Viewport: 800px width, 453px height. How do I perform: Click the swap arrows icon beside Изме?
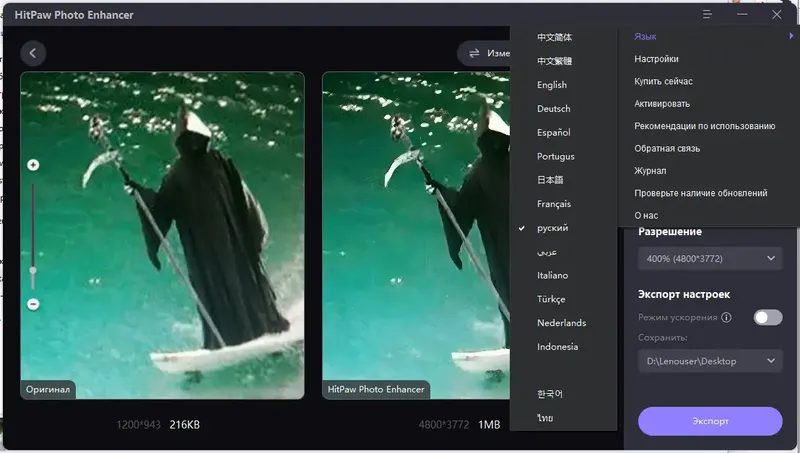click(x=474, y=53)
